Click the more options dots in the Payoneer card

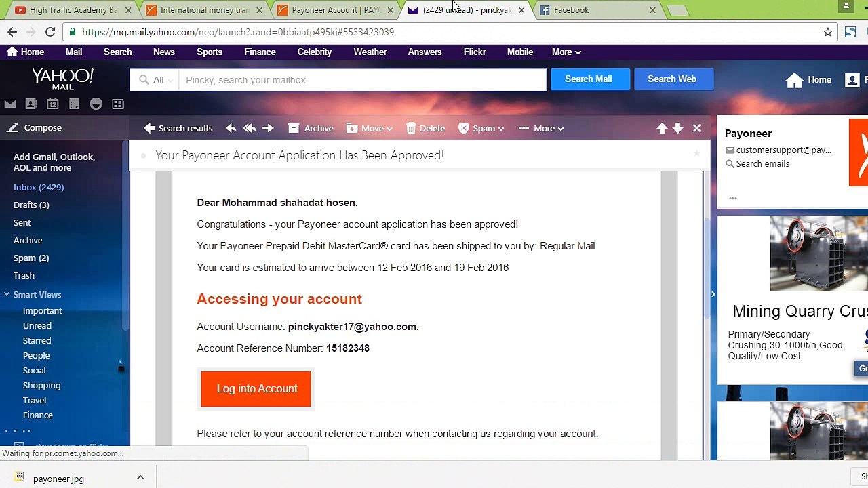pos(733,199)
